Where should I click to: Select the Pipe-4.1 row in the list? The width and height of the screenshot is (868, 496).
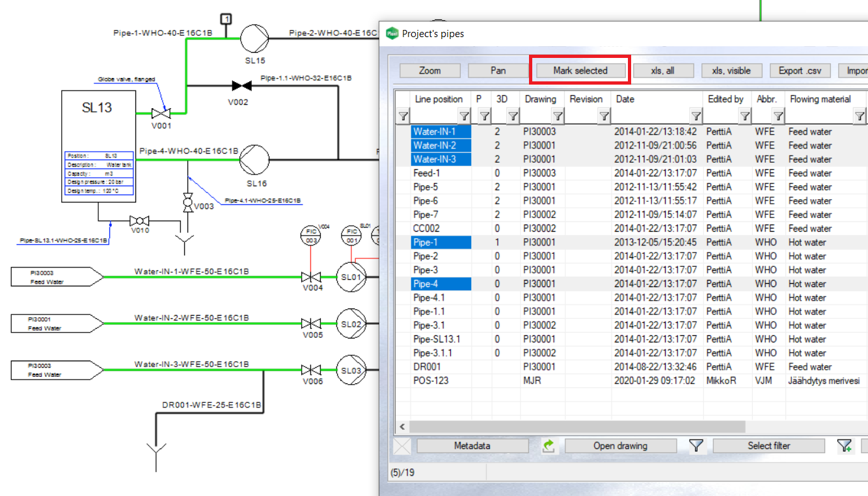pyautogui.click(x=429, y=297)
